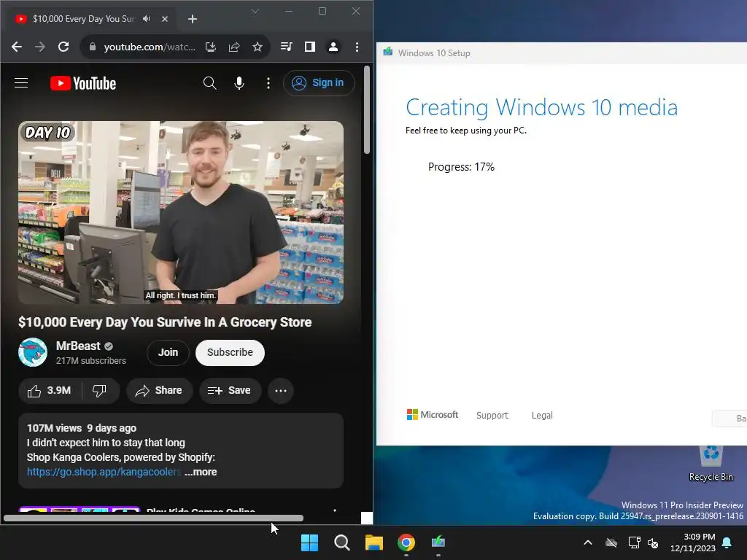This screenshot has width=747, height=560.
Task: Open MrBeast channel avatar
Action: [x=33, y=352]
